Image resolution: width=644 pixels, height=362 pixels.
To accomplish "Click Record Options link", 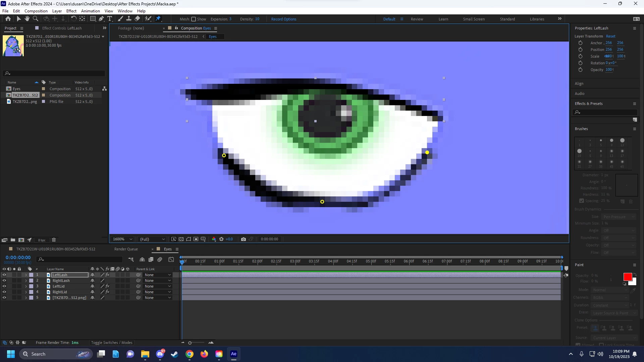I will point(283,19).
